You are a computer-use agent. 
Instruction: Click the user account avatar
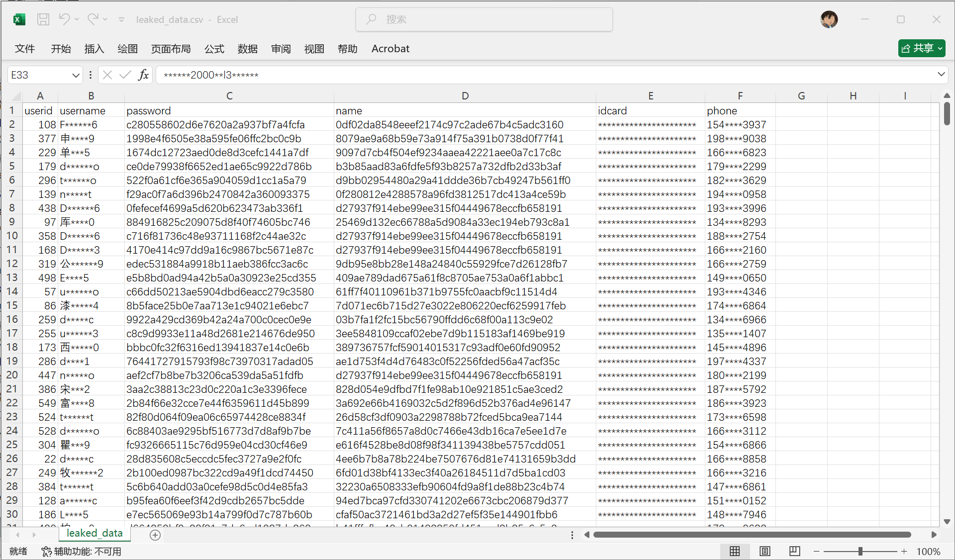coord(828,19)
